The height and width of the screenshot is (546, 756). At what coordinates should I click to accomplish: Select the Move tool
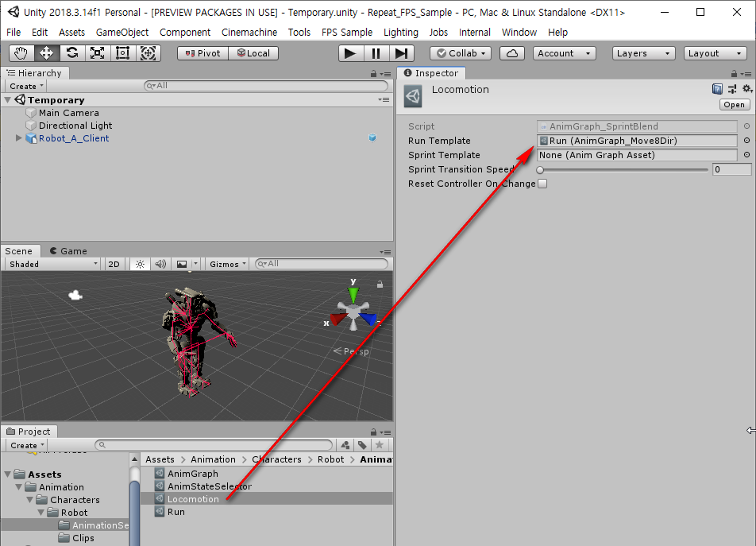(46, 53)
